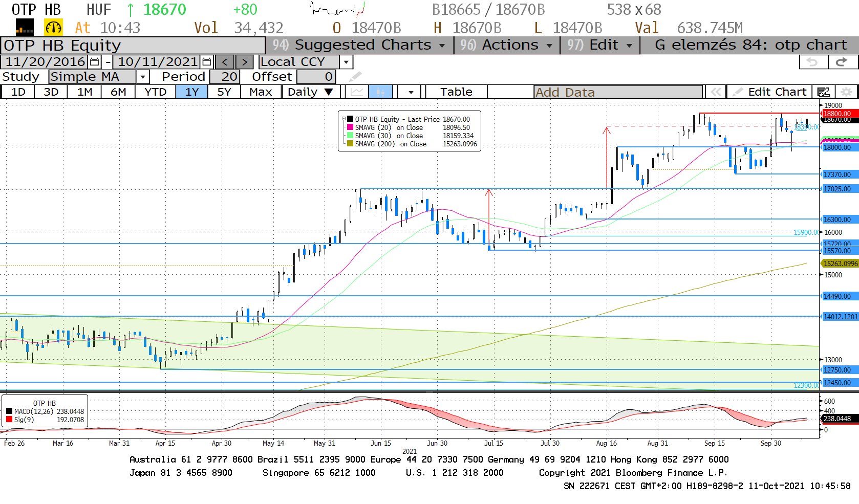Open the chart type dropdown arrow
This screenshot has width=859, height=504.
click(411, 92)
